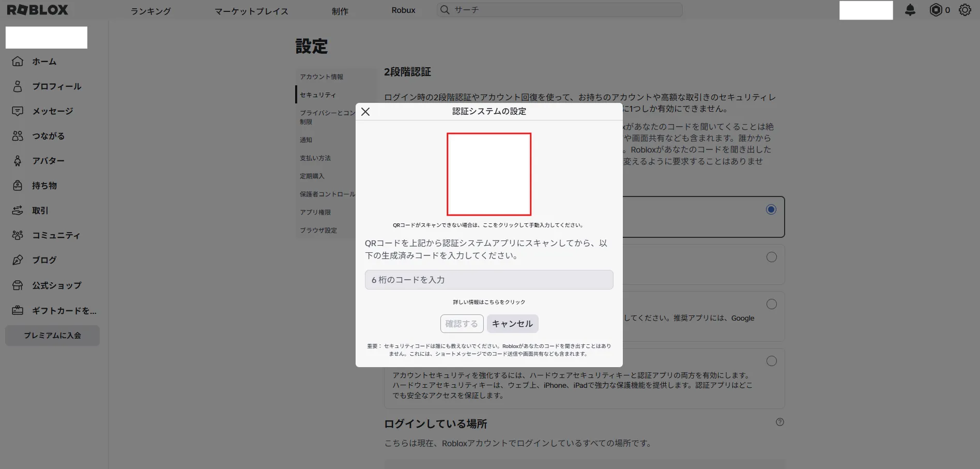The width and height of the screenshot is (980, 469).
Task: Click the 確認する button in dialog
Action: (x=462, y=324)
